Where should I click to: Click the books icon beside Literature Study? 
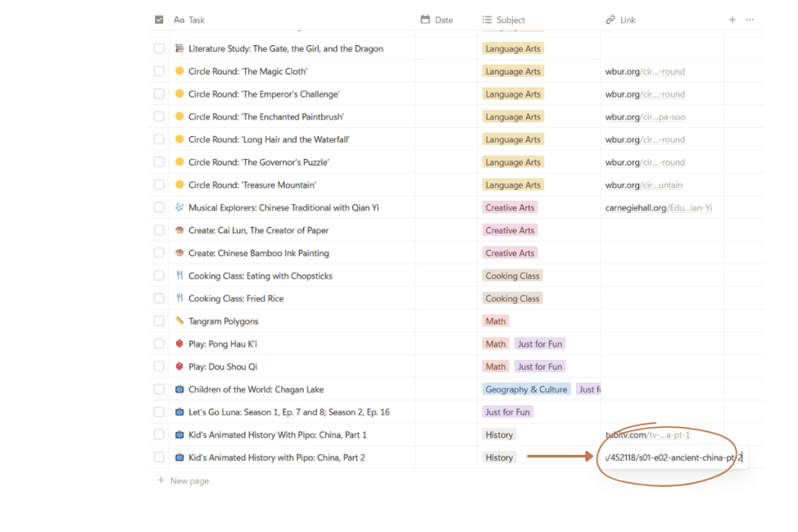coord(179,48)
